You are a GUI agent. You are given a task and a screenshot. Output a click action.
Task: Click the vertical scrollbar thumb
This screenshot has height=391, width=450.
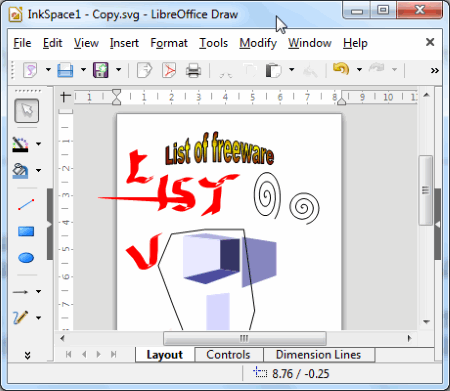[426, 190]
